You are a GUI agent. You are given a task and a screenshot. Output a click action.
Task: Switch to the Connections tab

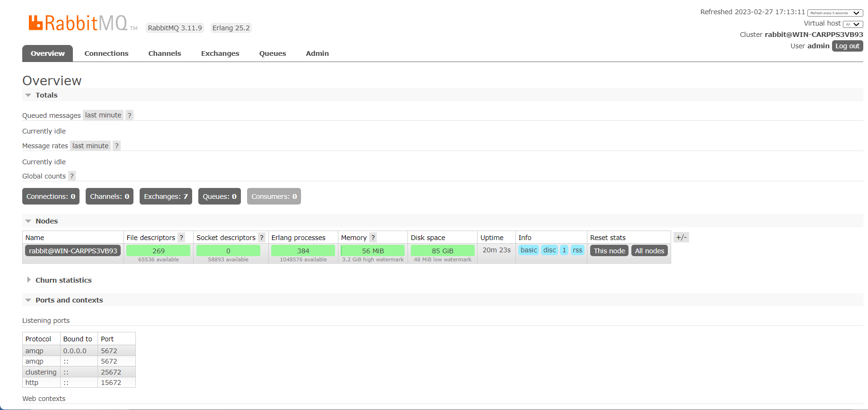[x=106, y=53]
